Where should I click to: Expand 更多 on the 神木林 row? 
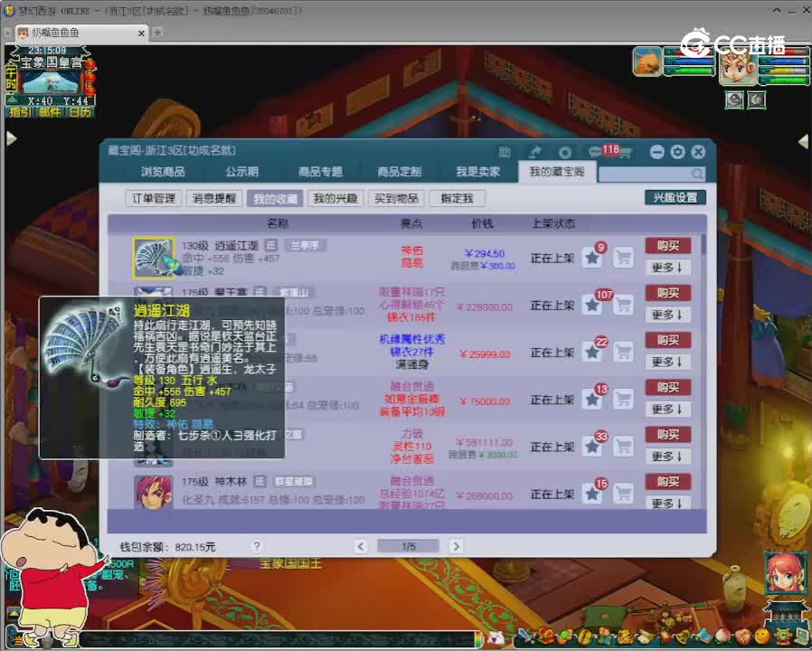(x=668, y=503)
